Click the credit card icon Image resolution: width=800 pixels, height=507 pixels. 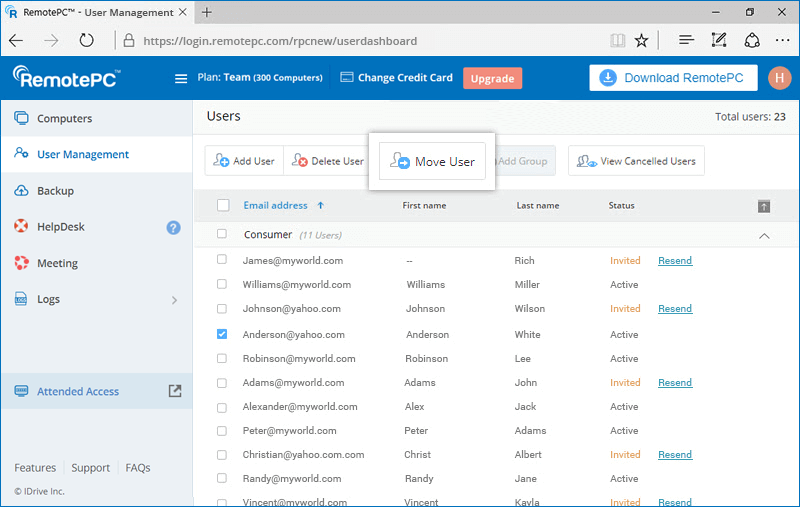click(x=346, y=78)
